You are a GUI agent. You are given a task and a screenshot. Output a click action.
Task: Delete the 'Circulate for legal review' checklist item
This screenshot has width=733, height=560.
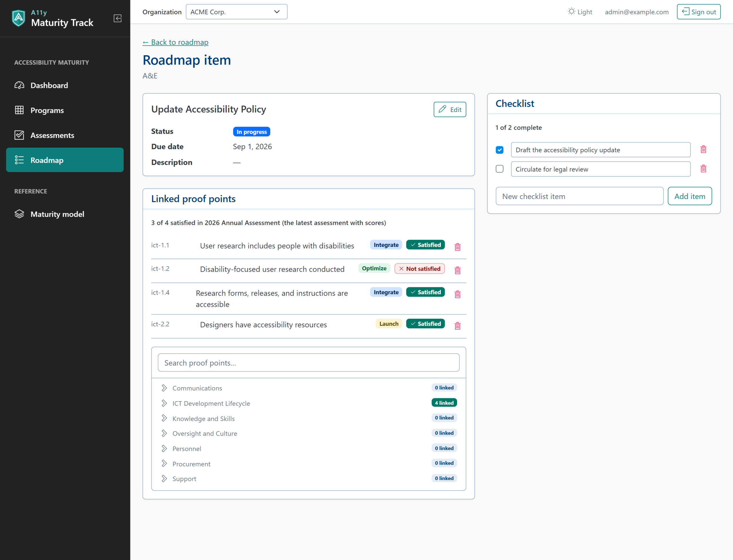[703, 168]
